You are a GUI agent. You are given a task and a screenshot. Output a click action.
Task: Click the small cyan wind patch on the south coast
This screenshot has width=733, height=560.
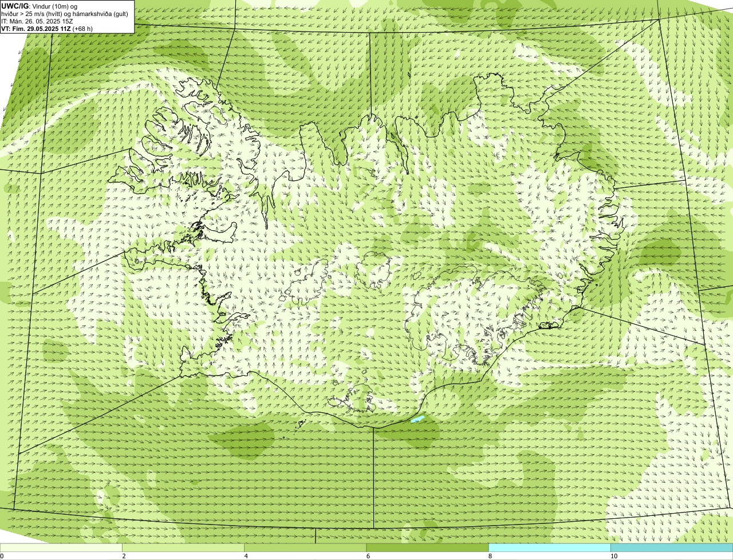coord(419,419)
